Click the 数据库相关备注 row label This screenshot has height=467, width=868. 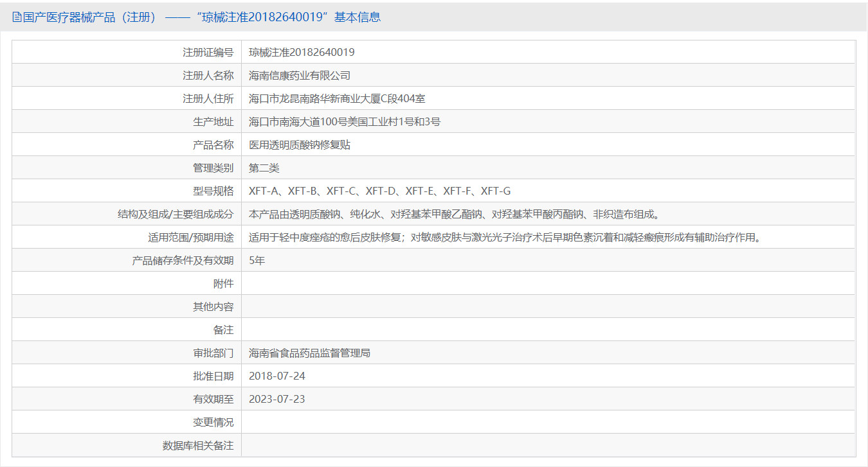[198, 445]
